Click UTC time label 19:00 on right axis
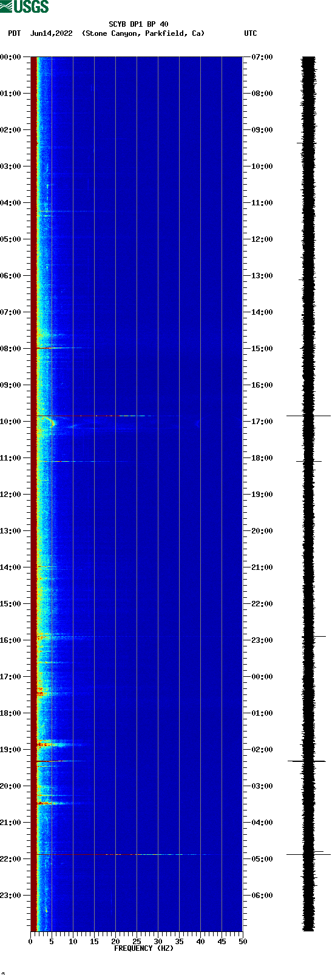335x980 pixels. [x=262, y=495]
